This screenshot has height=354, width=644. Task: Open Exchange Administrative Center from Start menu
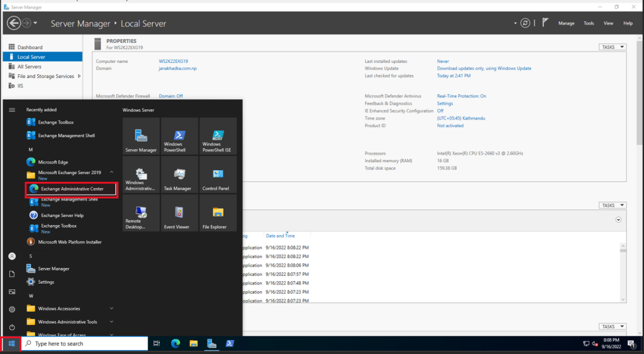point(71,189)
